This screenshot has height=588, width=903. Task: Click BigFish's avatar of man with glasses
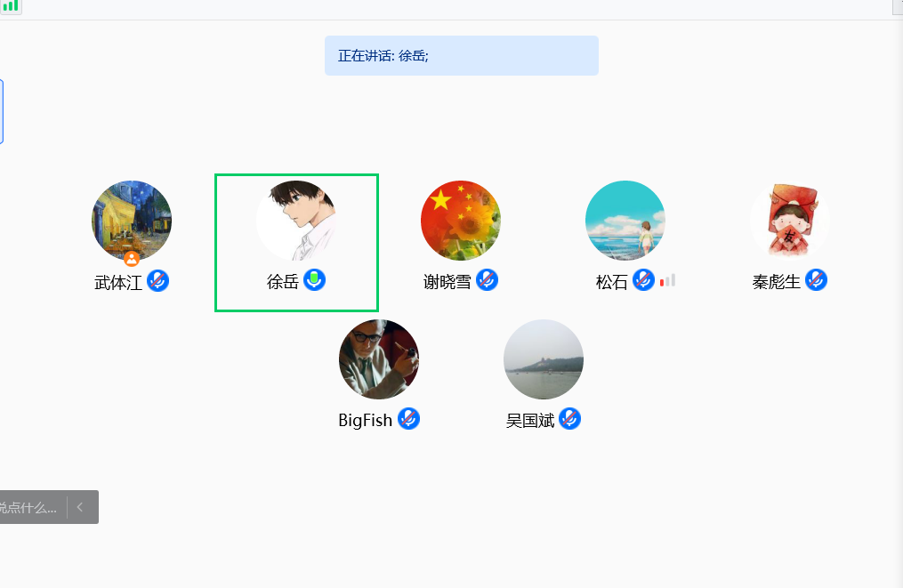coord(379,359)
